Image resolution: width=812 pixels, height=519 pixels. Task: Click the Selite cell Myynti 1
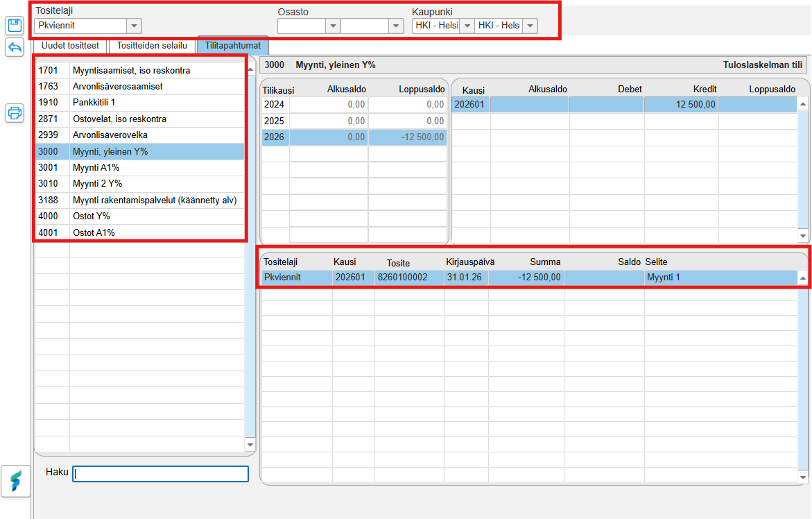tap(720, 278)
